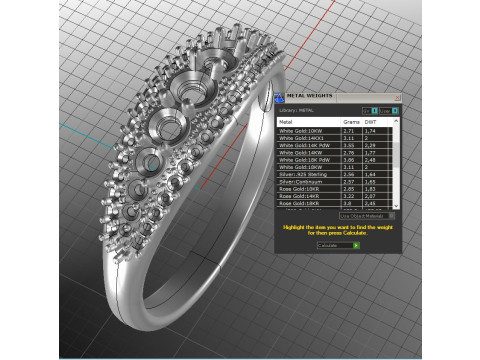This screenshot has width=480, height=360.
Task: Click the 2.71 grams value cell
Action: [352, 131]
